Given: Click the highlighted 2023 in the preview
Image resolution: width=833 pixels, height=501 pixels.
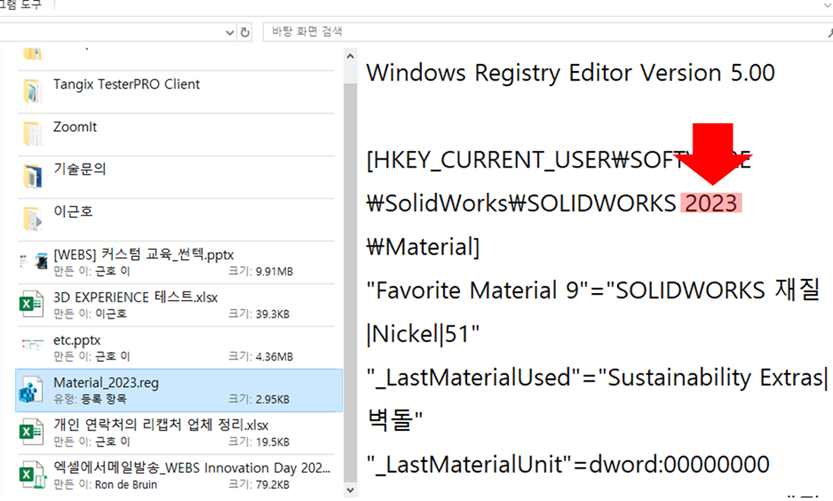Looking at the screenshot, I should (x=711, y=203).
